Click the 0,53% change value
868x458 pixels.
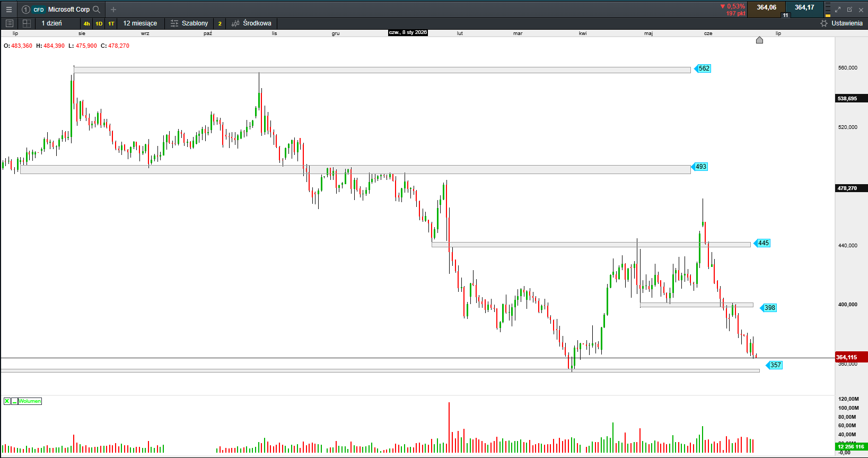(x=735, y=6)
